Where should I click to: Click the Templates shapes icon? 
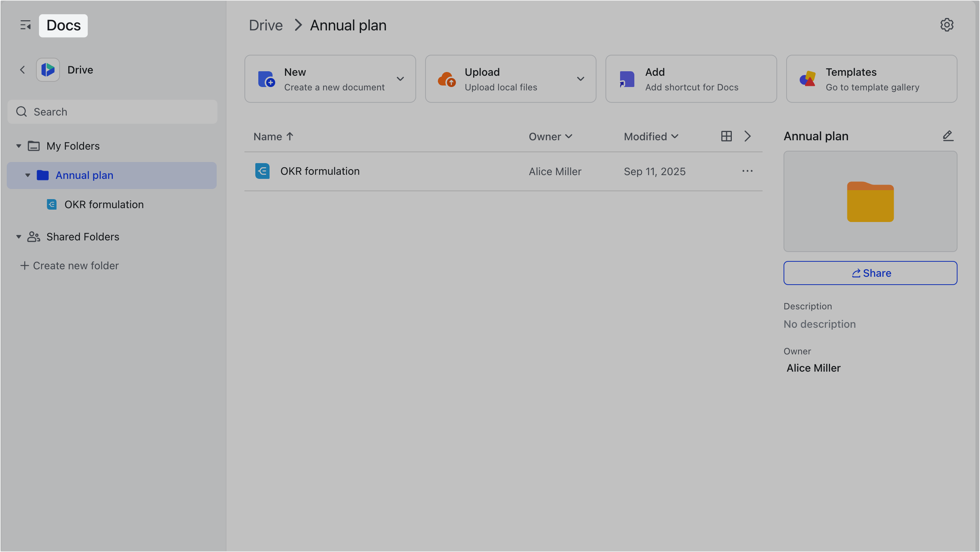click(x=808, y=79)
